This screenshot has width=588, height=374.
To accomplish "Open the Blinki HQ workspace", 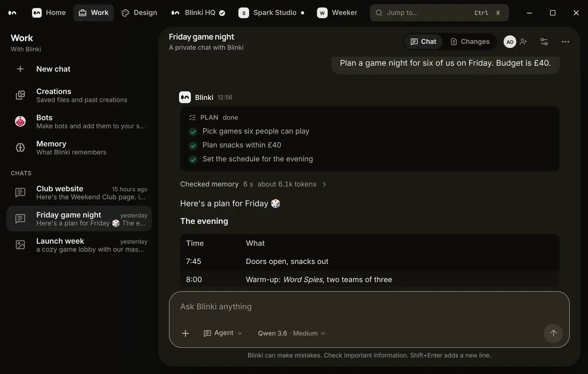I will (198, 13).
